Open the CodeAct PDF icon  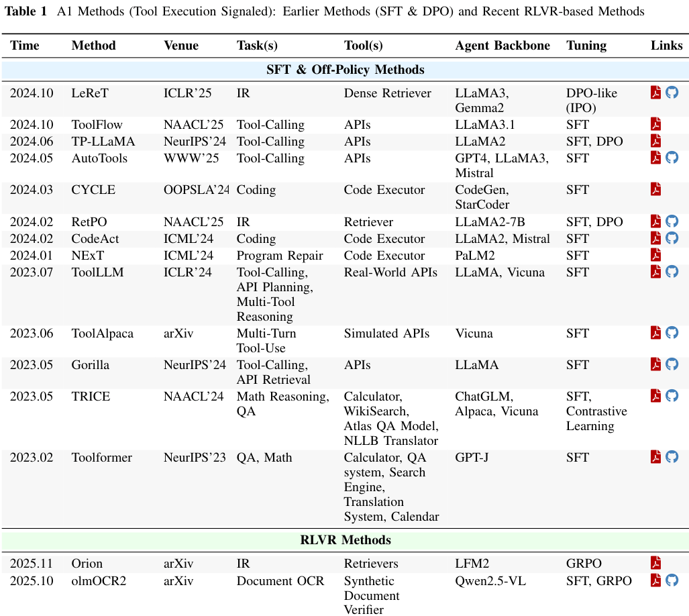656,238
